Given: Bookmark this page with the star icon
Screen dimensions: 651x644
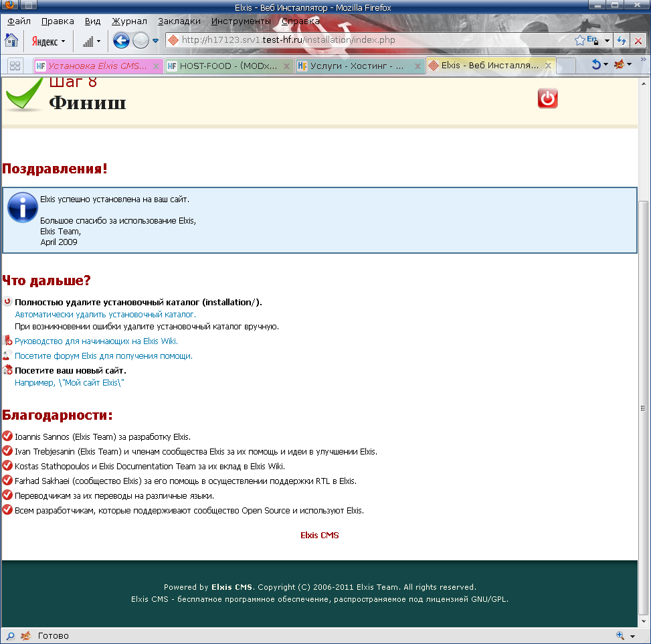Looking at the screenshot, I should tap(579, 40).
